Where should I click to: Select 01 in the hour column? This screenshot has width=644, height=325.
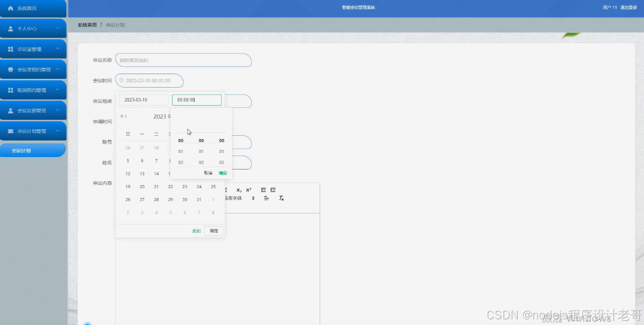(x=181, y=151)
